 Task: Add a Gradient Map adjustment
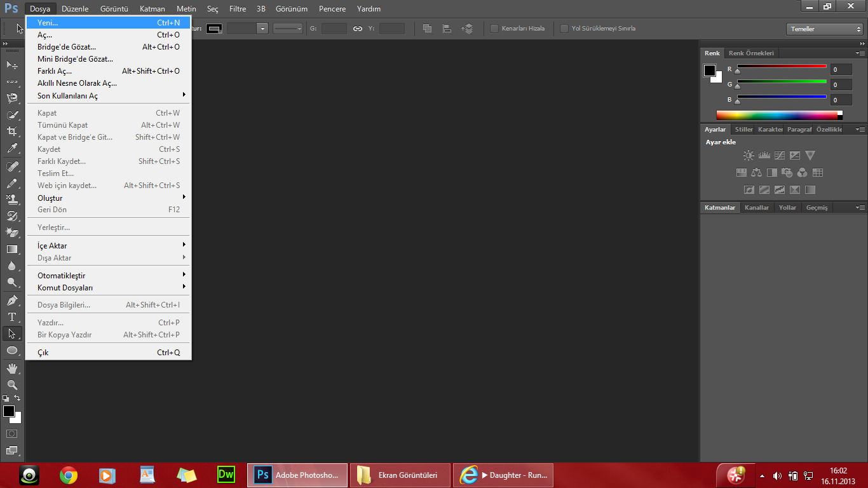point(810,189)
